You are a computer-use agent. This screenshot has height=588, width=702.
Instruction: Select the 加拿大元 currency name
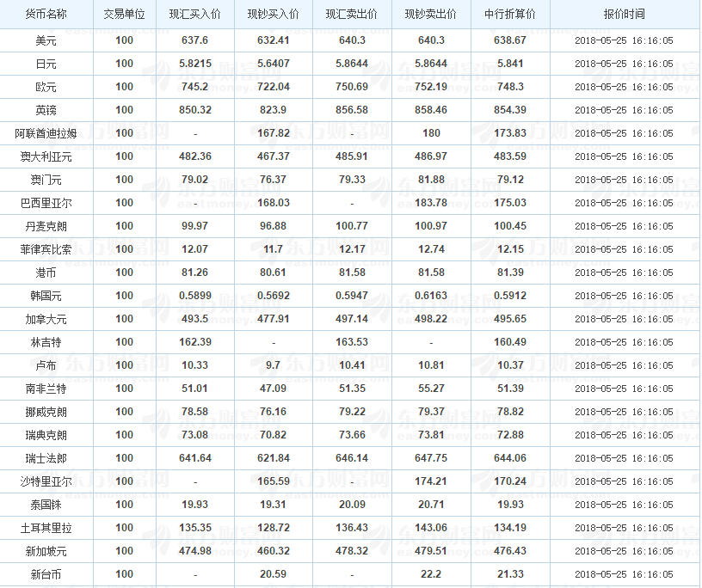(46, 320)
